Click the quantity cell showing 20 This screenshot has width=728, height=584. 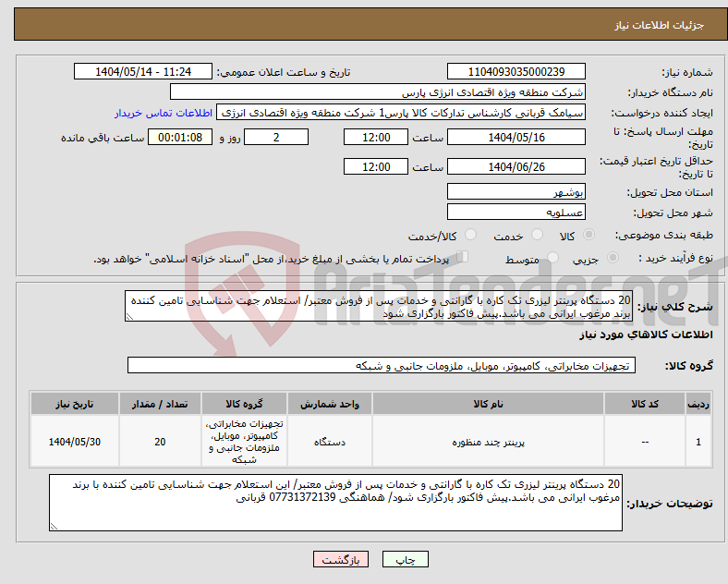coord(160,442)
